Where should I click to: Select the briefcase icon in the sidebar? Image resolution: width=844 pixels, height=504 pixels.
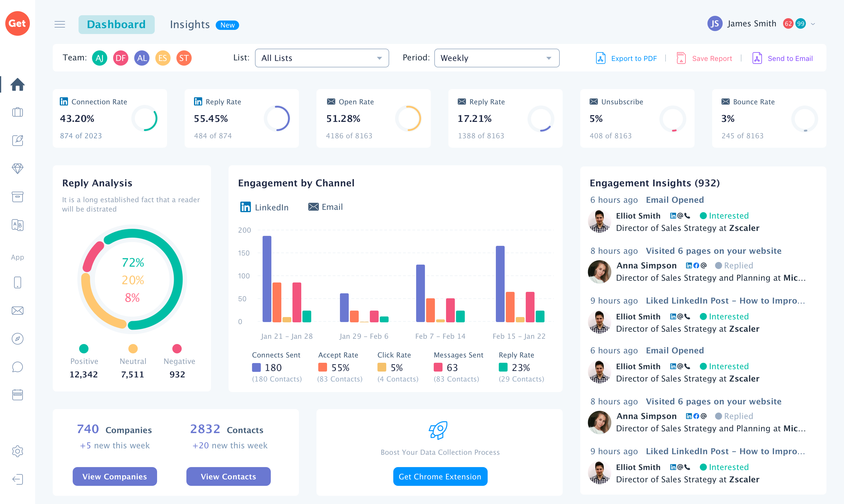(17, 112)
